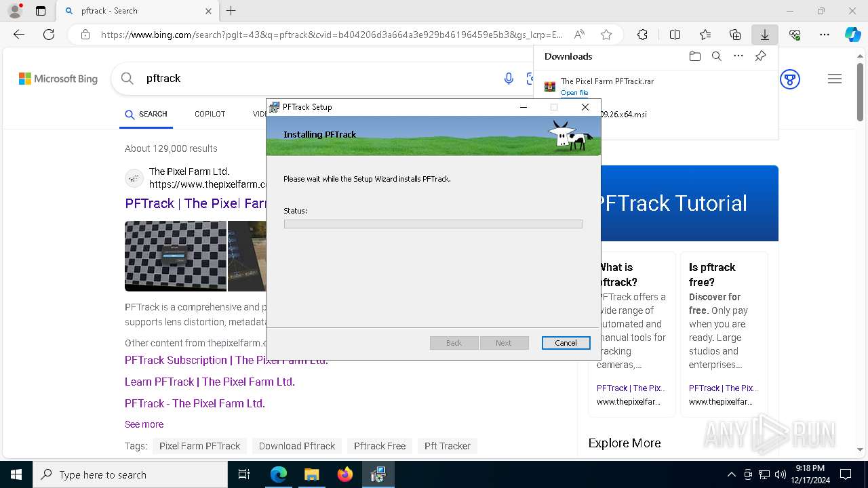Open Edge Extensions menu

click(642, 35)
